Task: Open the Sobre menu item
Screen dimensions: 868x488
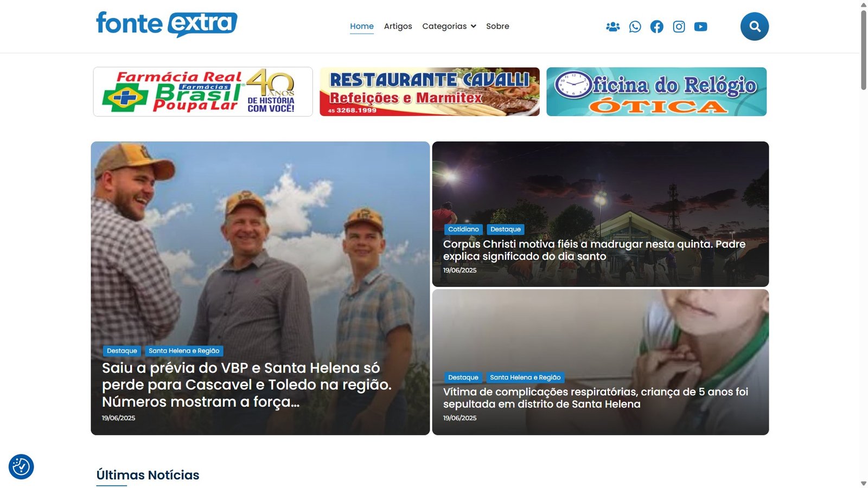Action: pos(497,26)
